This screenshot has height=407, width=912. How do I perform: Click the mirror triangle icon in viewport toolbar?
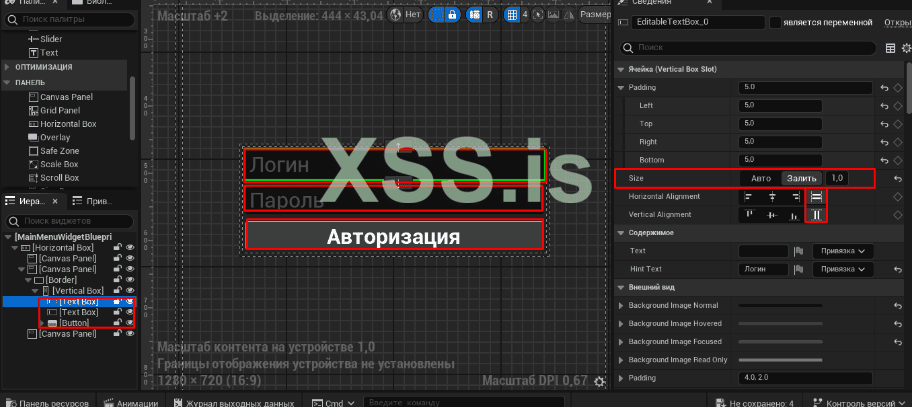click(568, 15)
